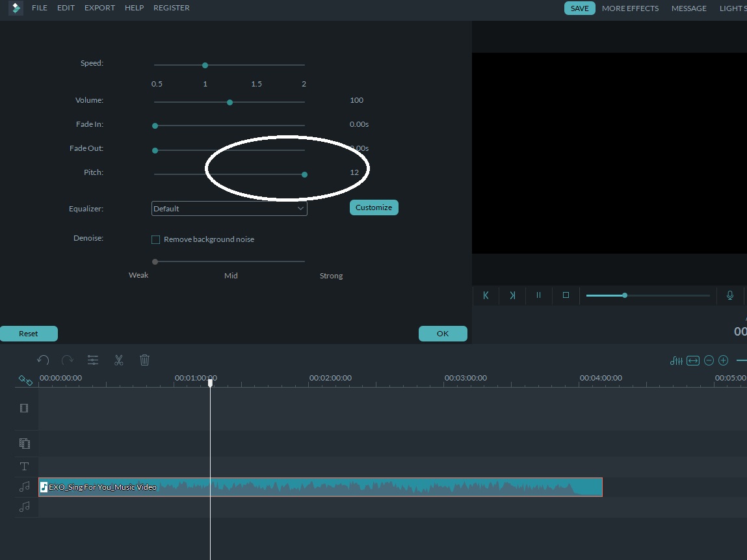Image resolution: width=747 pixels, height=560 pixels.
Task: Select the EXO_Sing For You audio clip
Action: (x=321, y=487)
